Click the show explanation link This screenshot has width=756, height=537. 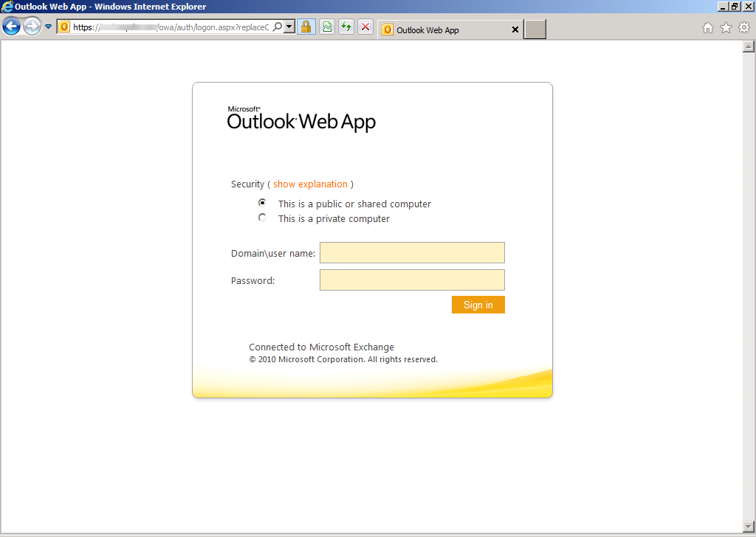(311, 184)
